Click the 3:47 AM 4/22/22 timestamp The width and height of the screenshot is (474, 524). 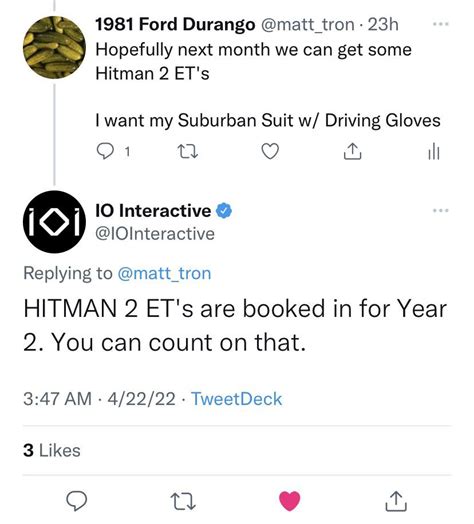click(x=99, y=399)
